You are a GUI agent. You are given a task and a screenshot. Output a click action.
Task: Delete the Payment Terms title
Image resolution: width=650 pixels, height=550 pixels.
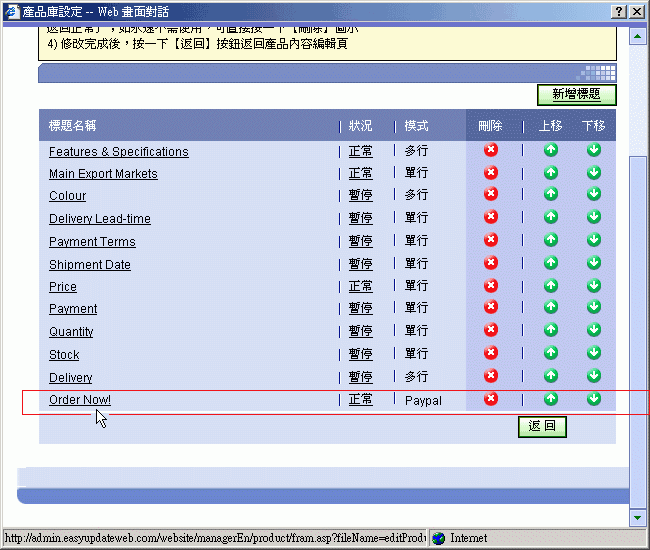click(x=491, y=240)
